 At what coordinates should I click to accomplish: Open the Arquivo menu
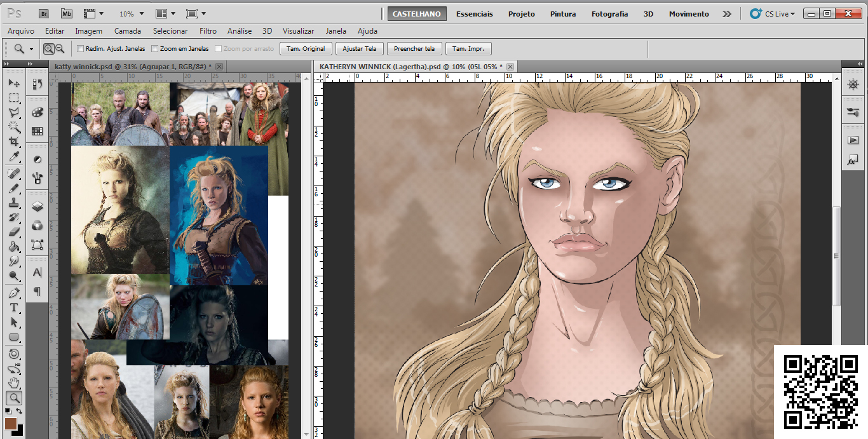click(21, 30)
